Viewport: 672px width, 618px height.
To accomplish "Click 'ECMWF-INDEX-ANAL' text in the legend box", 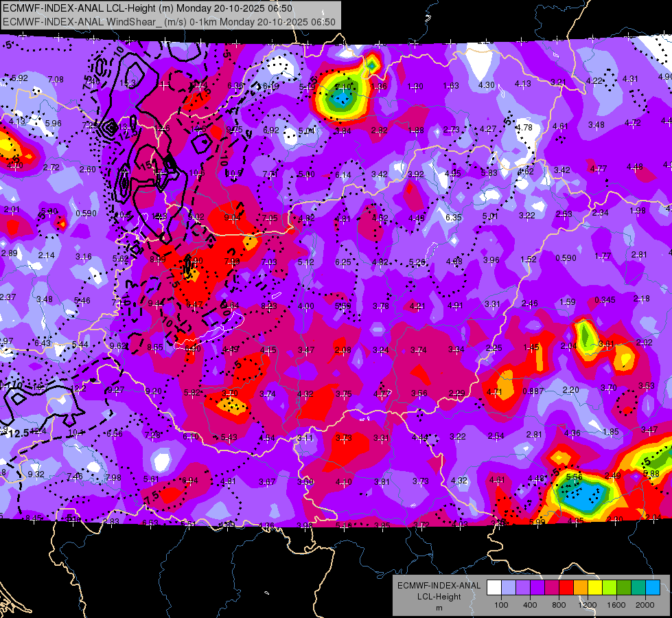I will [439, 586].
